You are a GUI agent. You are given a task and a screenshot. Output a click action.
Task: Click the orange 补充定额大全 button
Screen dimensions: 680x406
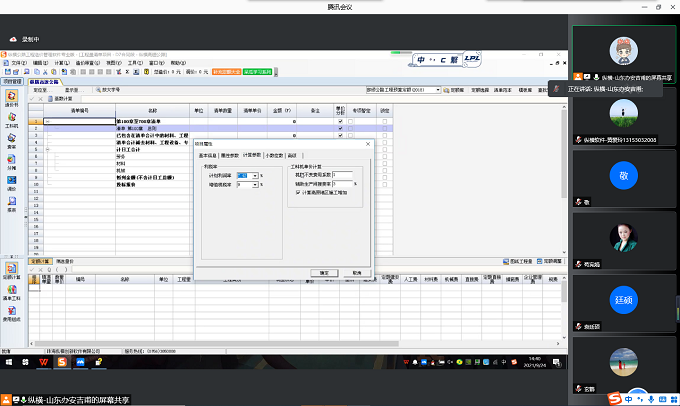coord(226,72)
